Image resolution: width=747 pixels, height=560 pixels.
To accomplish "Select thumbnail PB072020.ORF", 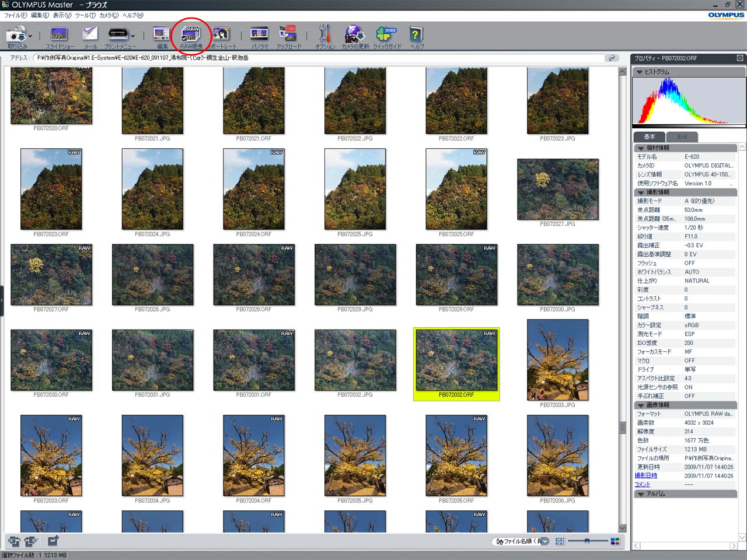I will [x=51, y=95].
